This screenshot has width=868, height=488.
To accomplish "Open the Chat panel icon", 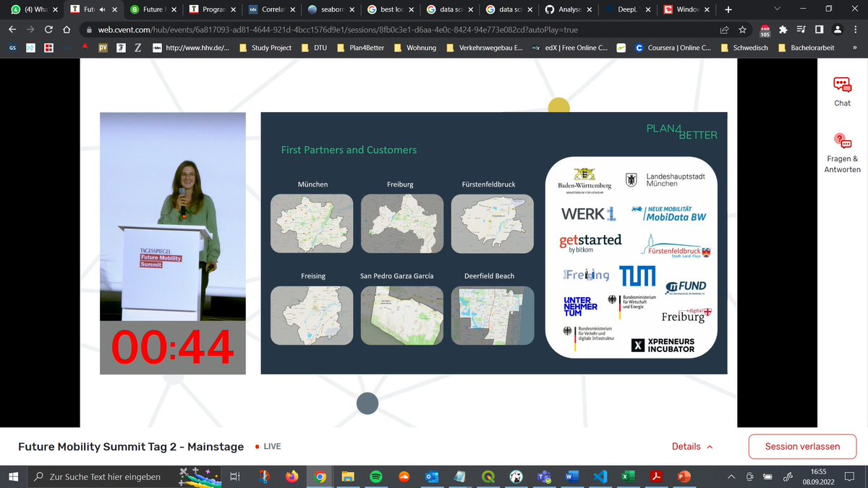I will point(842,85).
